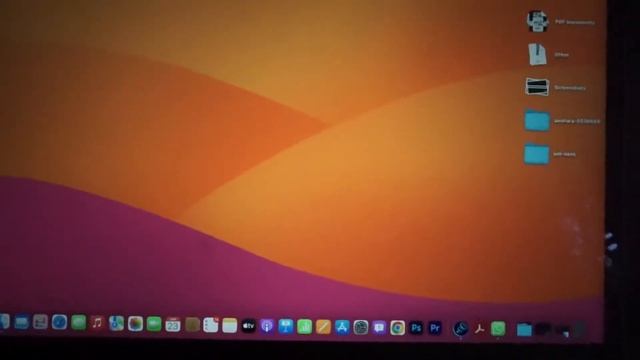Launch Google Chrome from Dock

click(x=398, y=328)
